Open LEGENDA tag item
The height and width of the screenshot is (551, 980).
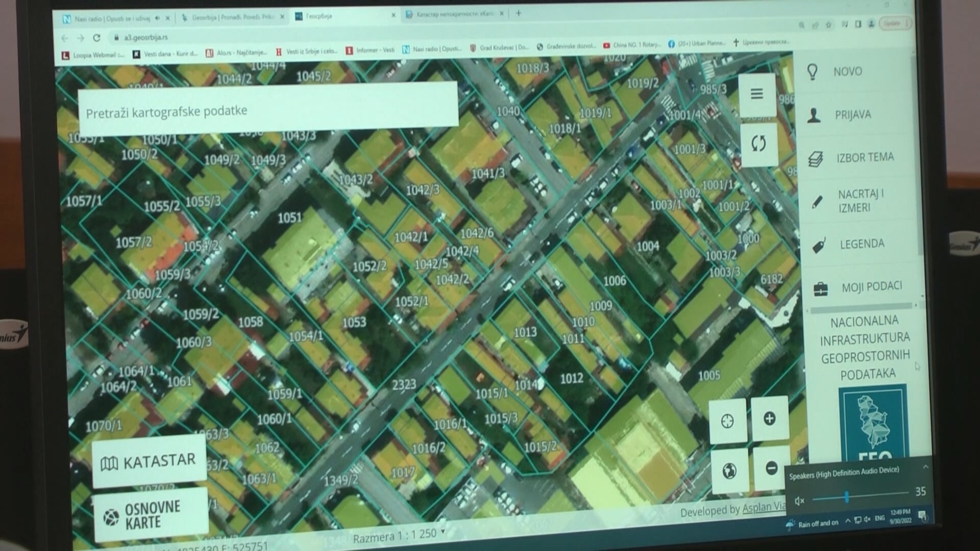[x=862, y=244]
